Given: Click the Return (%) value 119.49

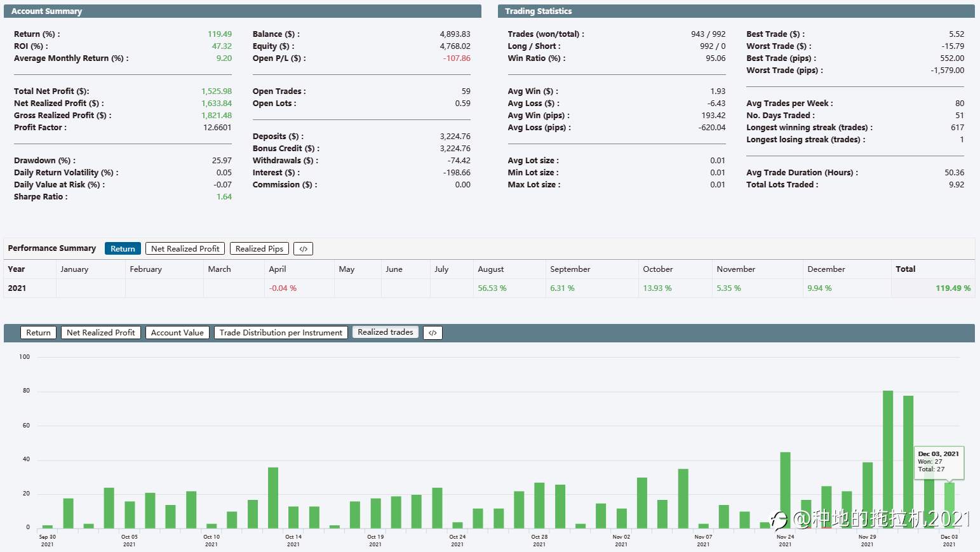Looking at the screenshot, I should [220, 34].
